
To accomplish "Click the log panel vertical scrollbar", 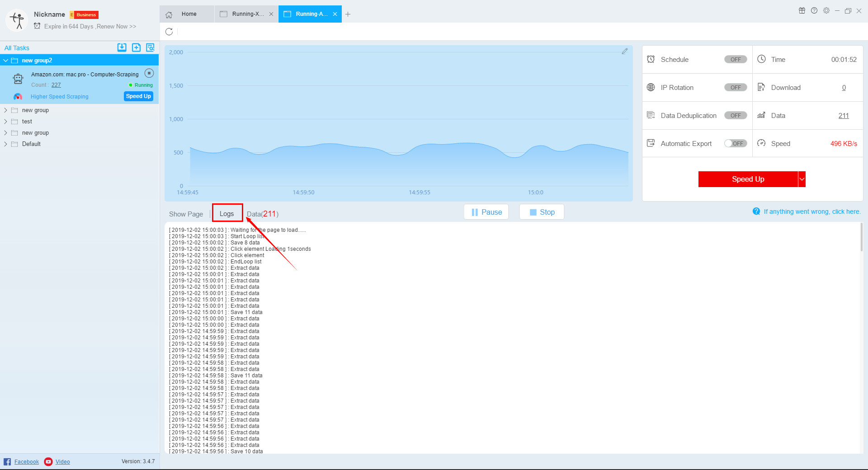I will pos(862,237).
